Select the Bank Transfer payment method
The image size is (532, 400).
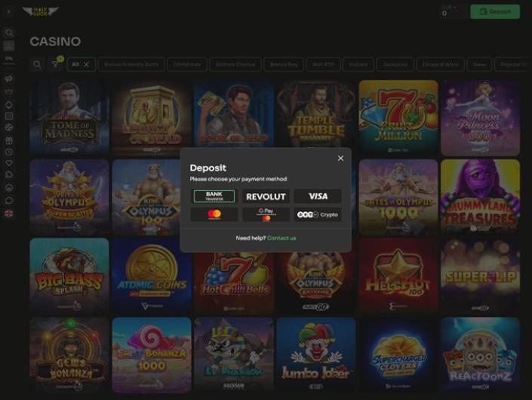(214, 196)
